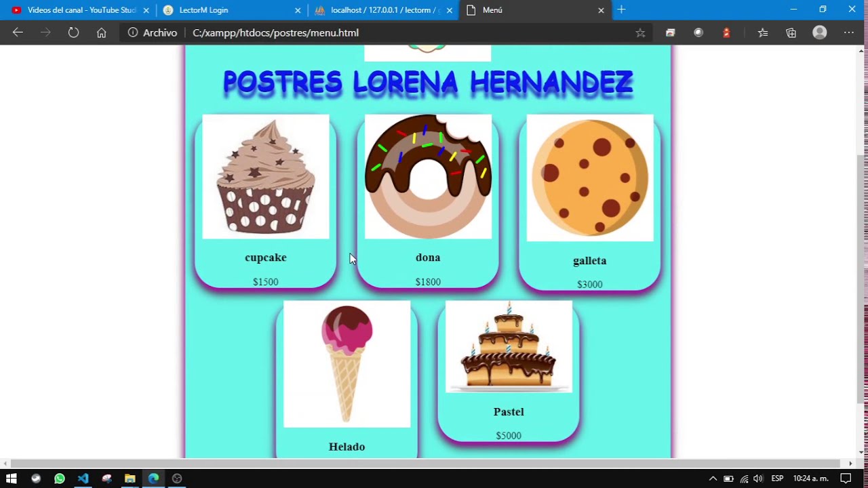Click the ice cream cone image
This screenshot has width=868, height=488.
click(x=347, y=364)
